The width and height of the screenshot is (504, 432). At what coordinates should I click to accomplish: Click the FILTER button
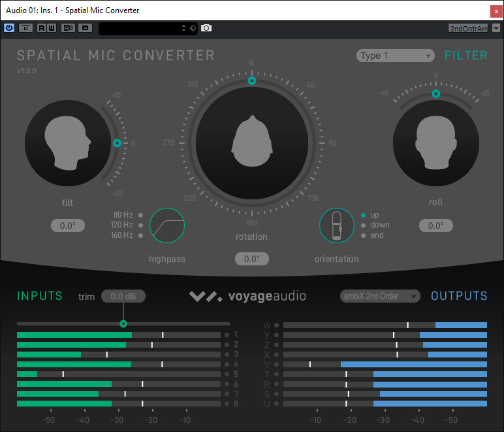466,56
